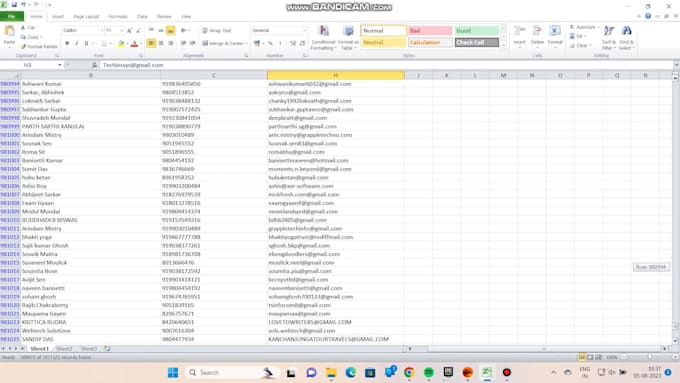Open Fill dropdown in Editing group
The height and width of the screenshot is (383, 680).
(x=585, y=36)
